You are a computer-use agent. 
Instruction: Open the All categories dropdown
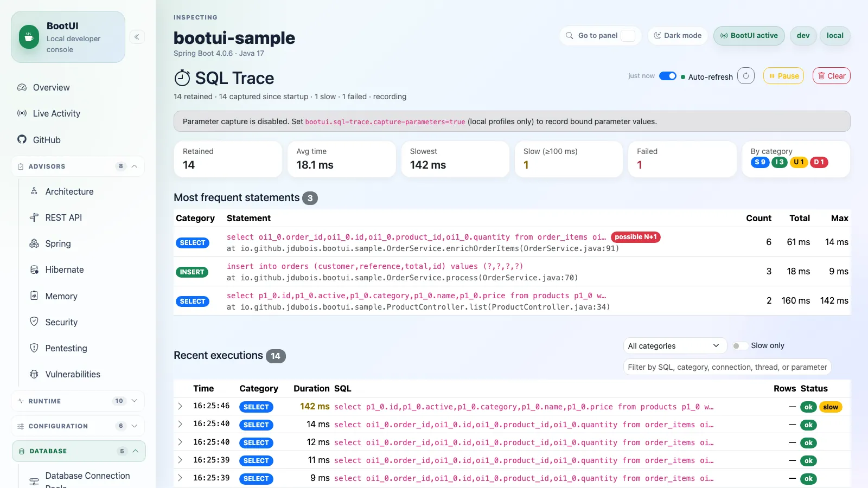675,346
